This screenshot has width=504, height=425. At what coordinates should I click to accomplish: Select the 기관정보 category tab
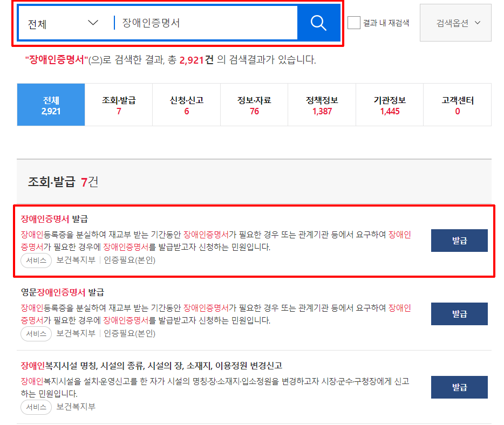point(389,104)
